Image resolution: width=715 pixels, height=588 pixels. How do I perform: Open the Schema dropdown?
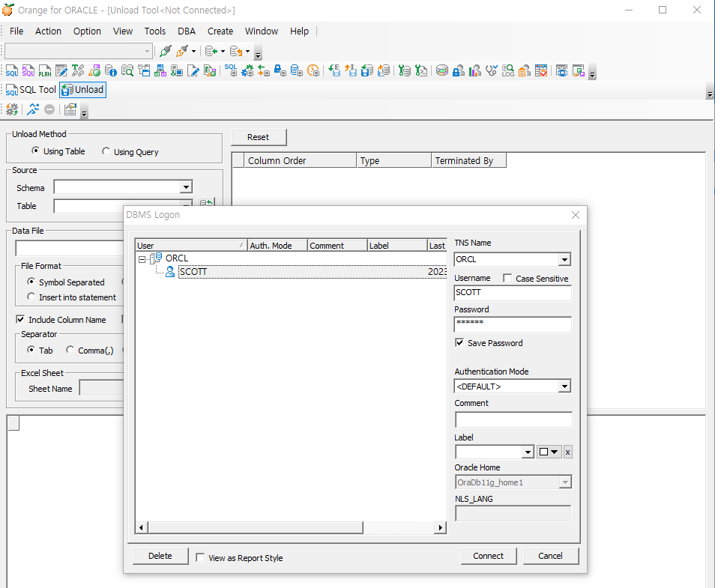[x=186, y=187]
